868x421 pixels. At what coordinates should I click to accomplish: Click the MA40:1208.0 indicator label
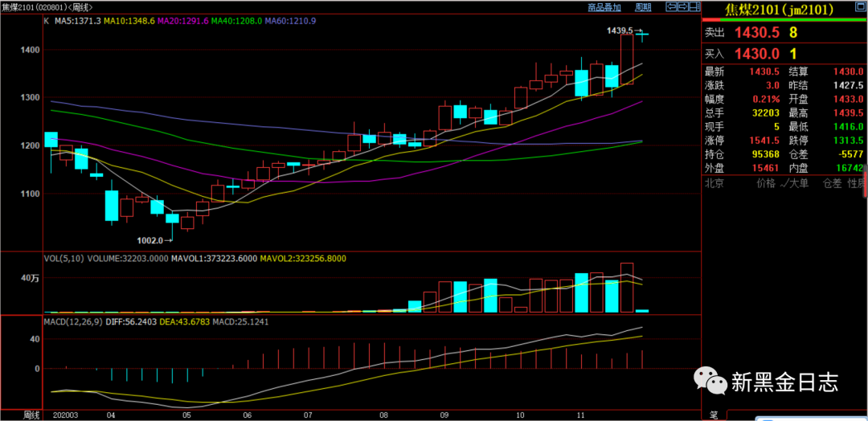coord(237,21)
